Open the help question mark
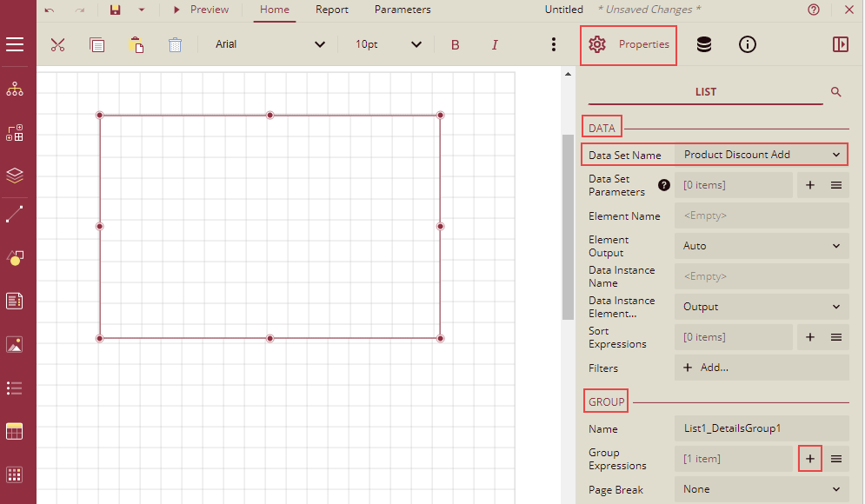This screenshot has width=865, height=504. point(814,10)
